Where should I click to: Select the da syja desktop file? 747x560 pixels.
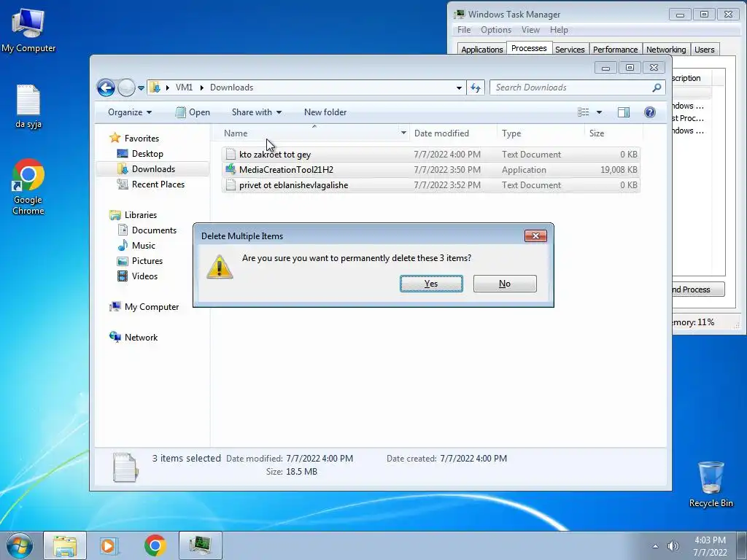(28, 106)
